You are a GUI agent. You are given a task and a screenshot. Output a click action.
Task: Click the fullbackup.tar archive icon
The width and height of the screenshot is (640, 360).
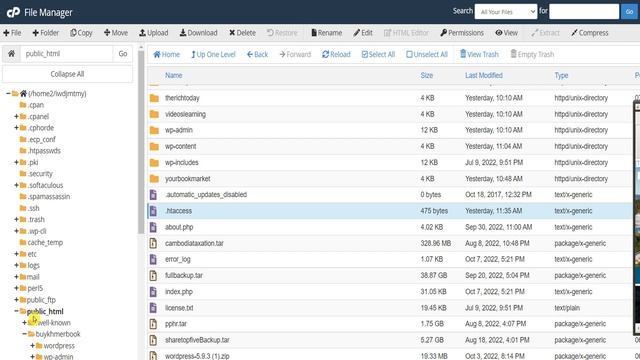point(153,276)
